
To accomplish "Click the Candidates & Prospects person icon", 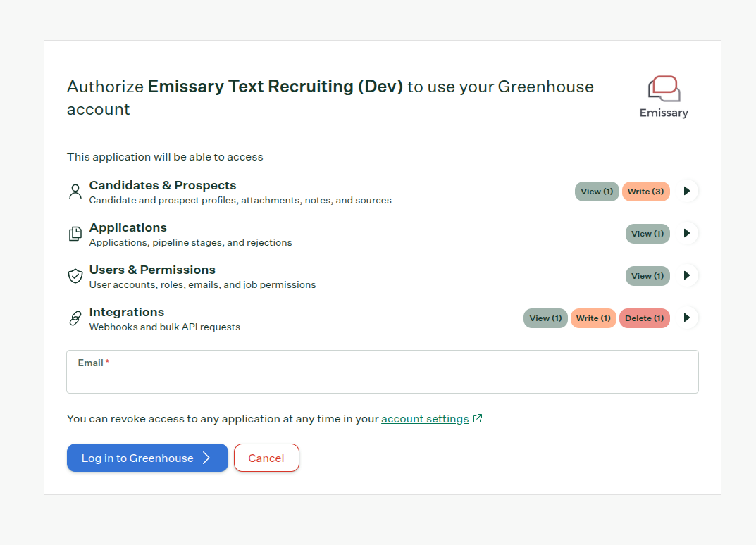I will click(75, 192).
